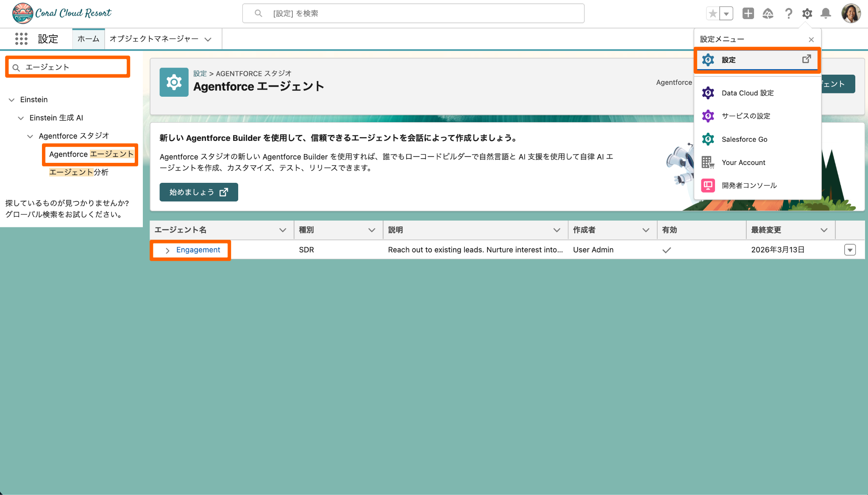Select Data Cloud 設定 from setup menu

point(747,93)
